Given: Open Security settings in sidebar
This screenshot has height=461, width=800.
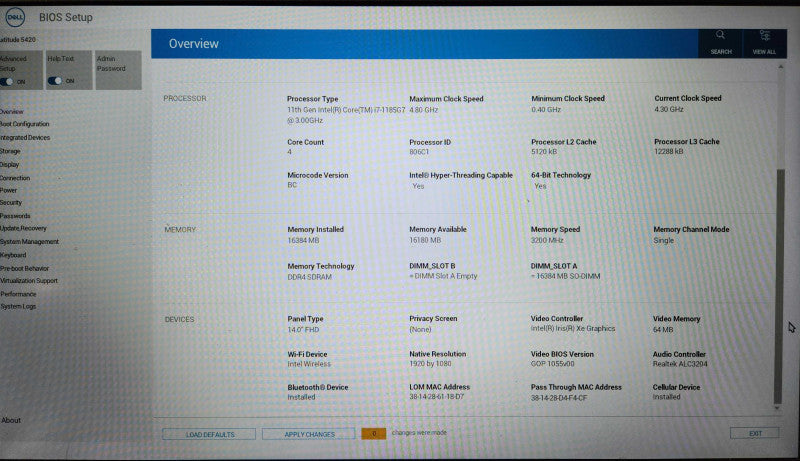Looking at the screenshot, I should (11, 202).
